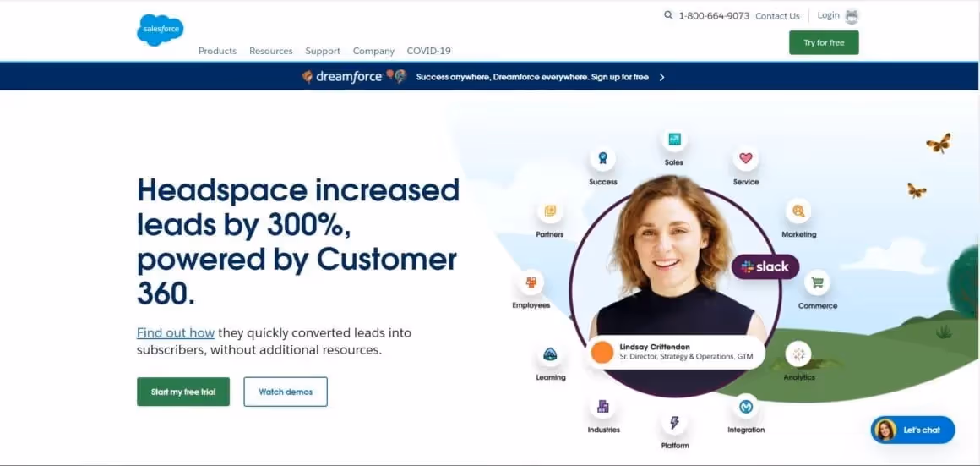
Task: Select the Sales chart icon
Action: coord(674,140)
